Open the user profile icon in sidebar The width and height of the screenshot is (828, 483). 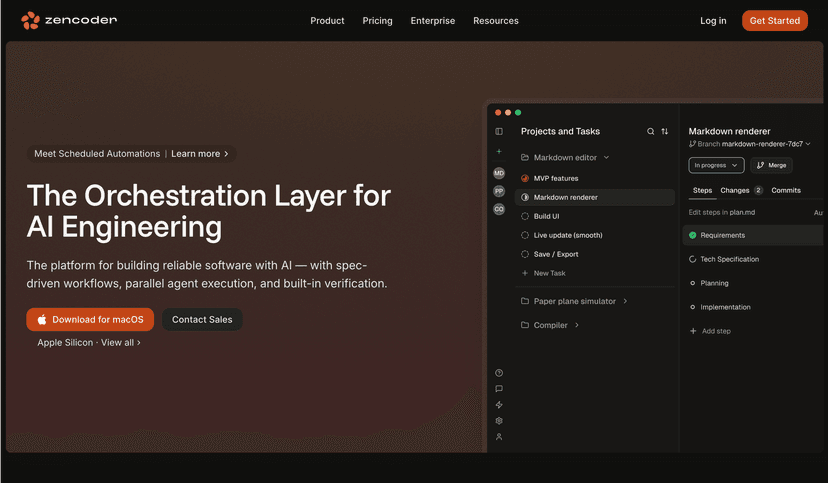(499, 437)
